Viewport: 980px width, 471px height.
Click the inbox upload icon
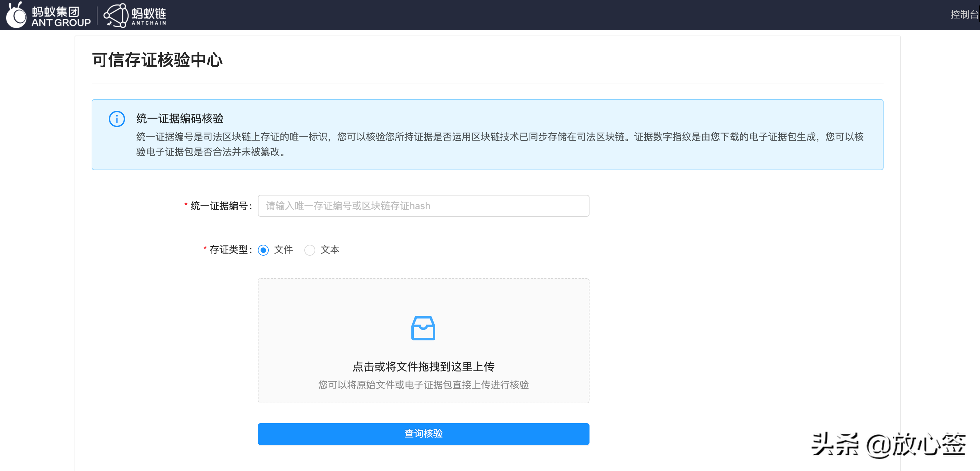pyautogui.click(x=423, y=328)
